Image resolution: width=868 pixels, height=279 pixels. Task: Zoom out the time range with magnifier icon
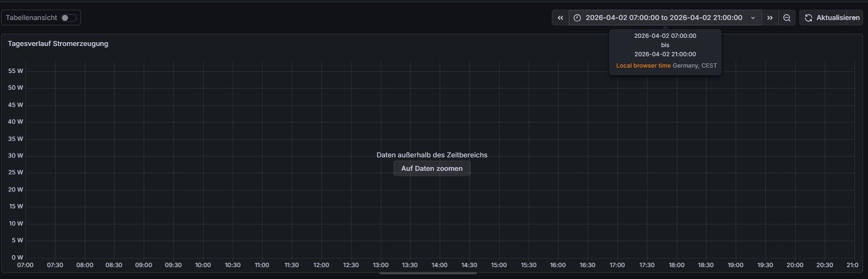tap(787, 18)
